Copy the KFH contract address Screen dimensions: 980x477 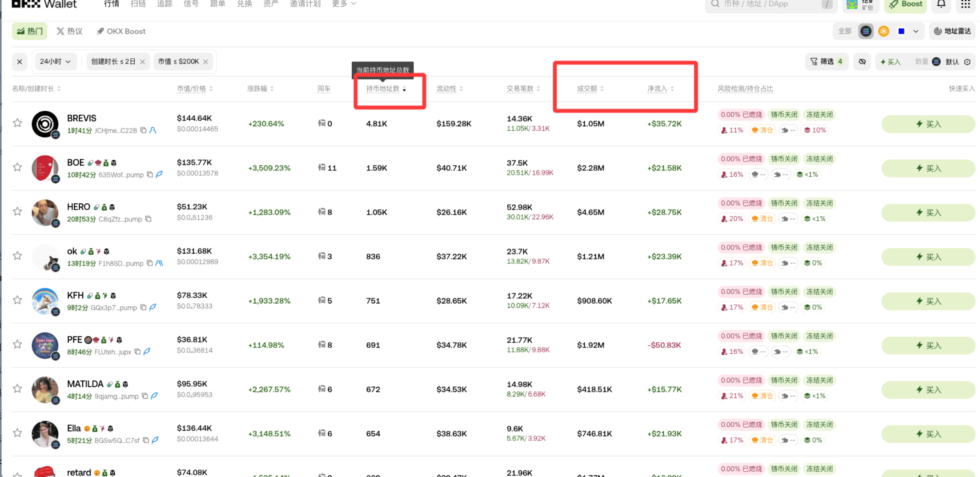[x=143, y=307]
